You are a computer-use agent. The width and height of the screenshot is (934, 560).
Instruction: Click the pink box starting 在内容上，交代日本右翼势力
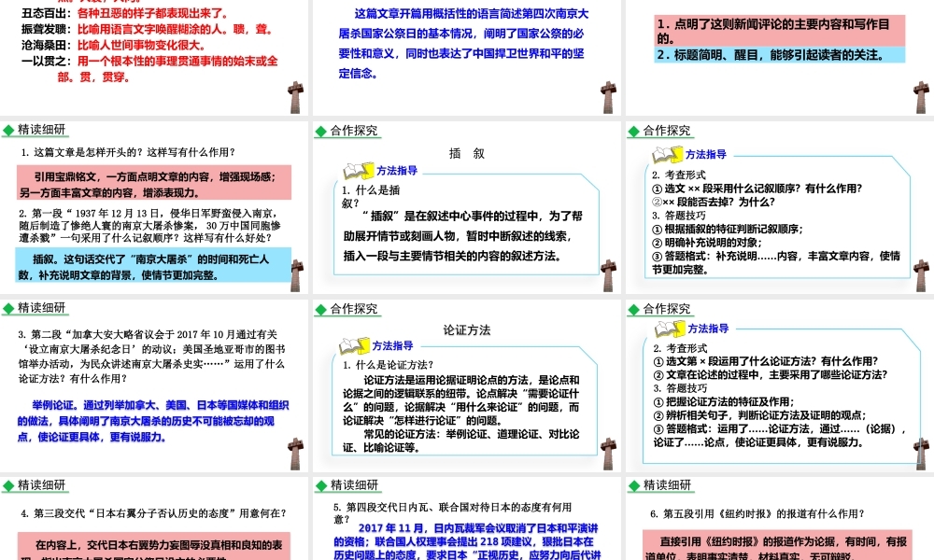[x=154, y=546]
